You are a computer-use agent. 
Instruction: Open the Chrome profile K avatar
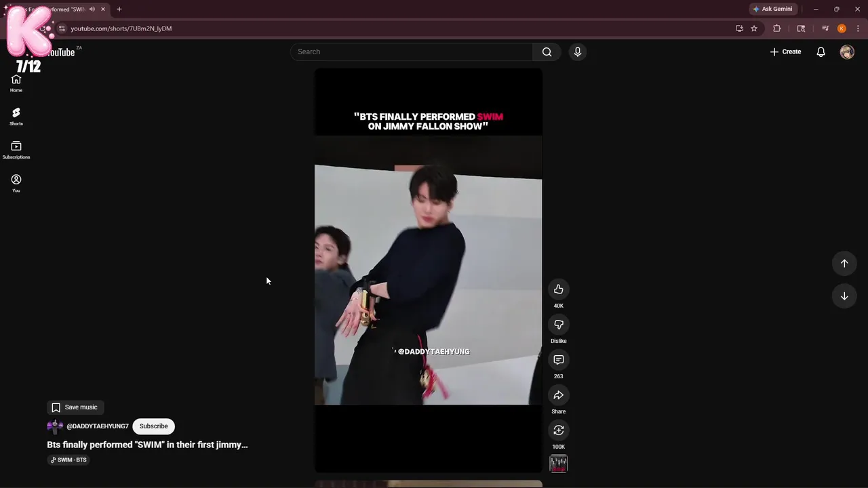(x=842, y=28)
